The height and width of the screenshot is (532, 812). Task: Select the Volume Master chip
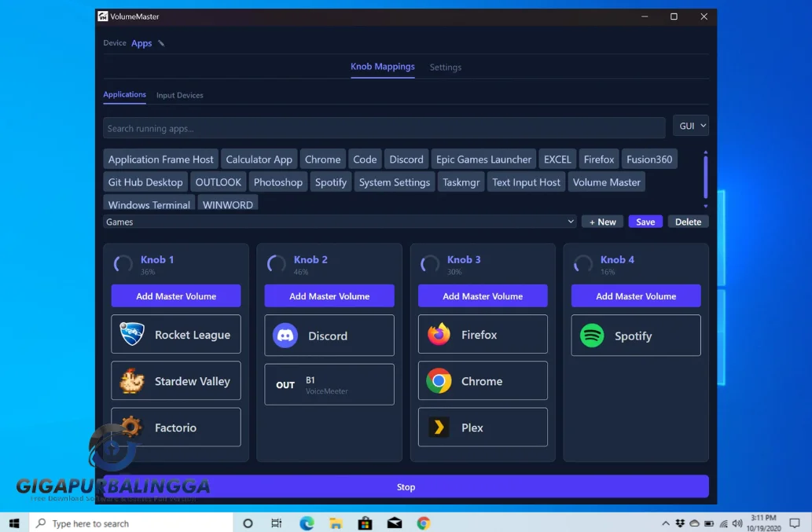606,182
